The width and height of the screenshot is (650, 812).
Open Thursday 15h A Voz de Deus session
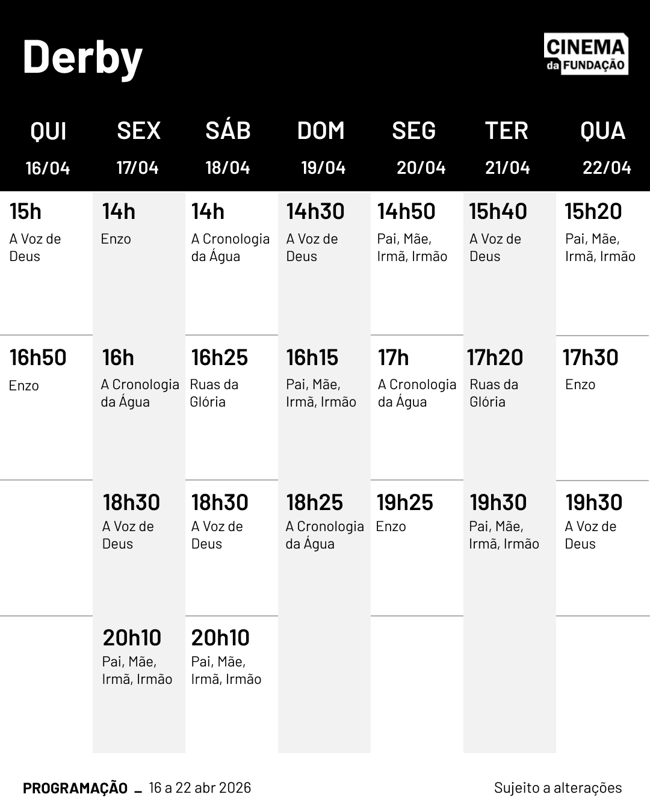(36, 233)
